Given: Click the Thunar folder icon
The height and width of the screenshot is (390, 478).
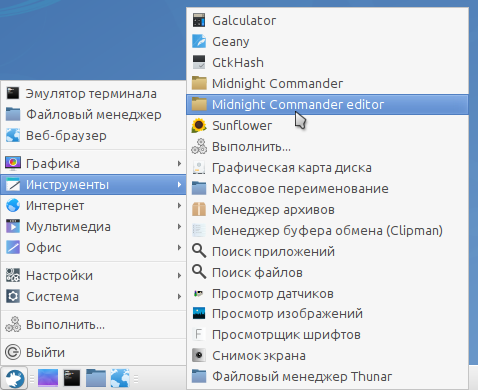Looking at the screenshot, I should 199,376.
